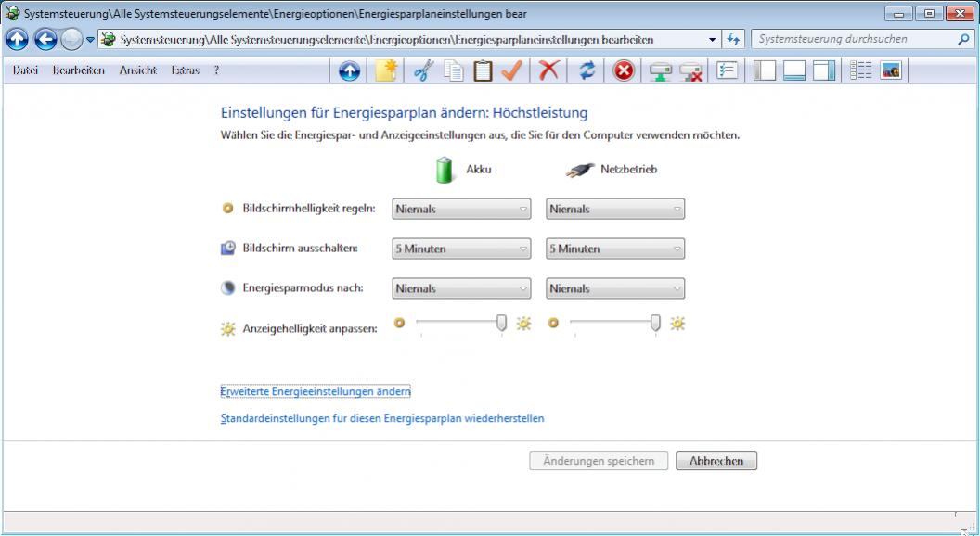Image resolution: width=980 pixels, height=536 pixels.
Task: Open the Ansicht menu
Action: click(138, 70)
